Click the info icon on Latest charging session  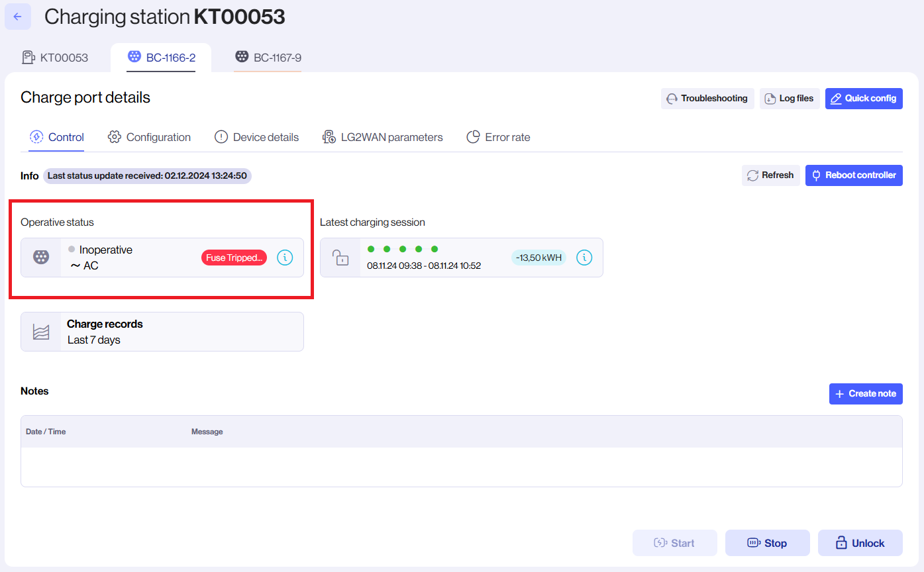(x=584, y=258)
